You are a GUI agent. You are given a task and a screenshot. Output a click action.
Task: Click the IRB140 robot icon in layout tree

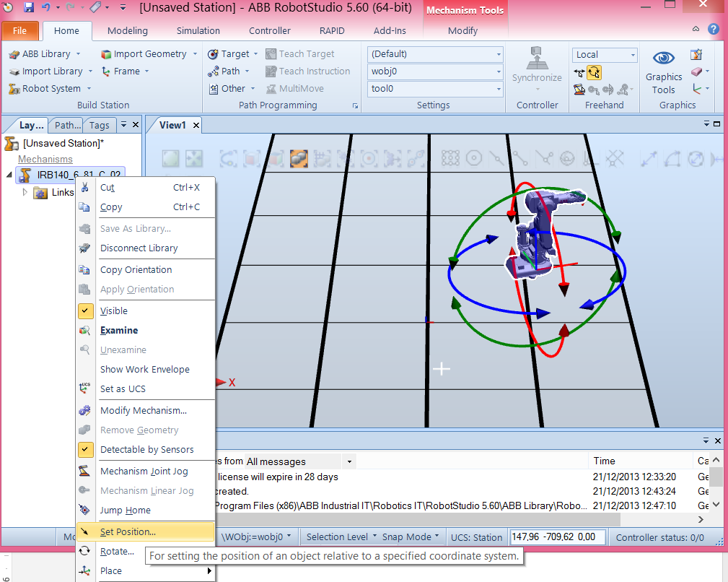[25, 175]
